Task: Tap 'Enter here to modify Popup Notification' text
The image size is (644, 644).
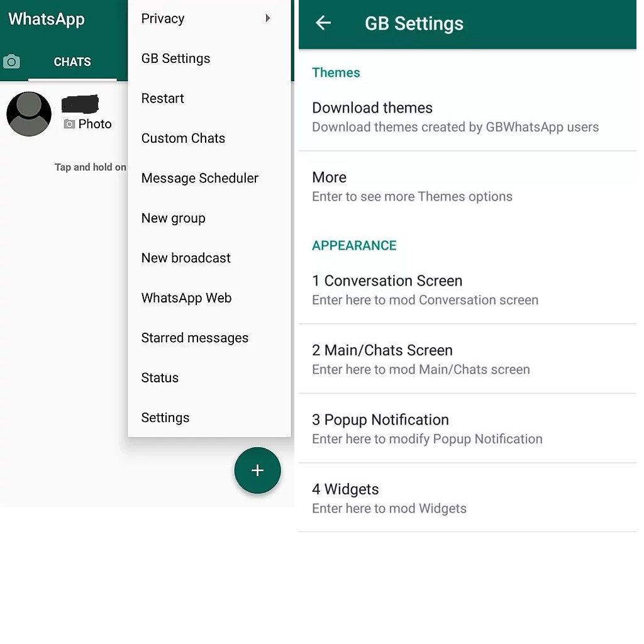Action: click(427, 439)
